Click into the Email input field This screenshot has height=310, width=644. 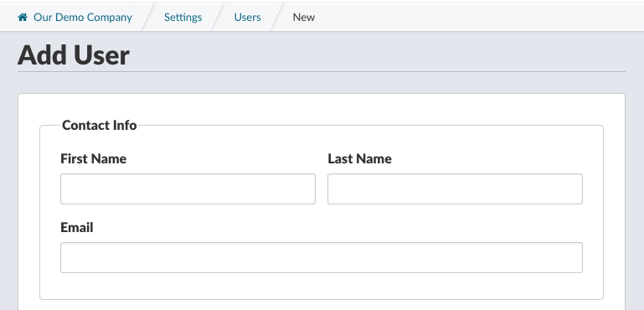322,257
